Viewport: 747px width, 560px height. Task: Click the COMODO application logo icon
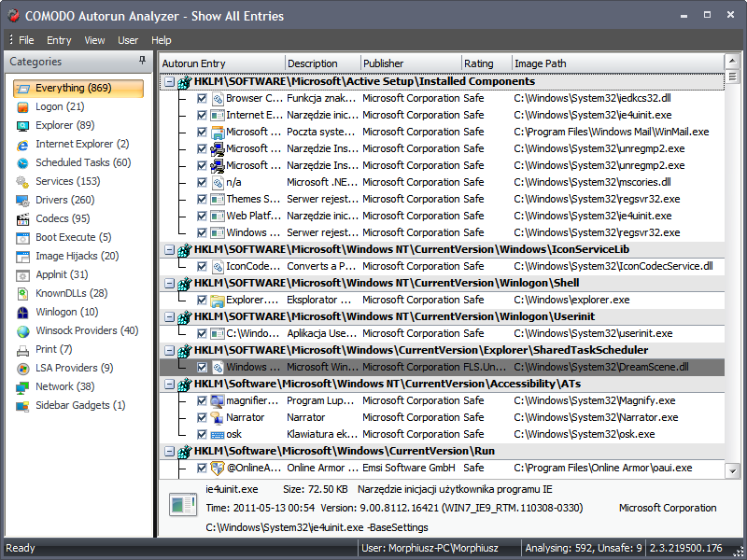click(x=13, y=15)
